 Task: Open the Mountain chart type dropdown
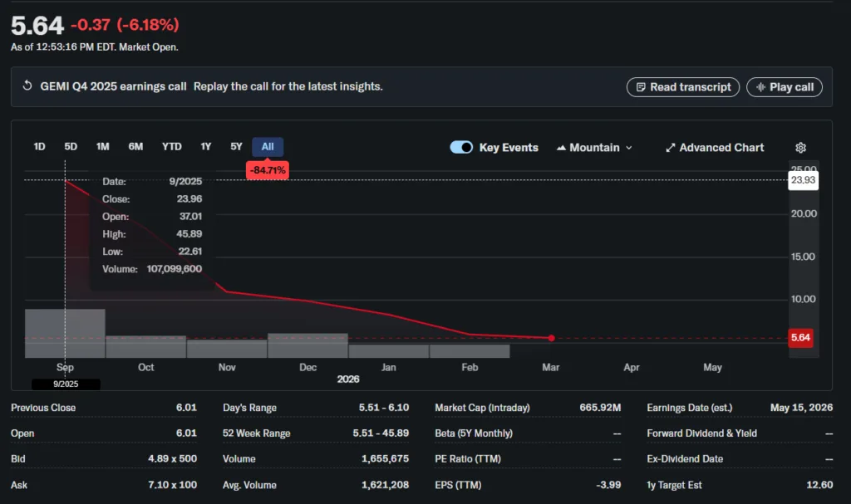click(594, 148)
